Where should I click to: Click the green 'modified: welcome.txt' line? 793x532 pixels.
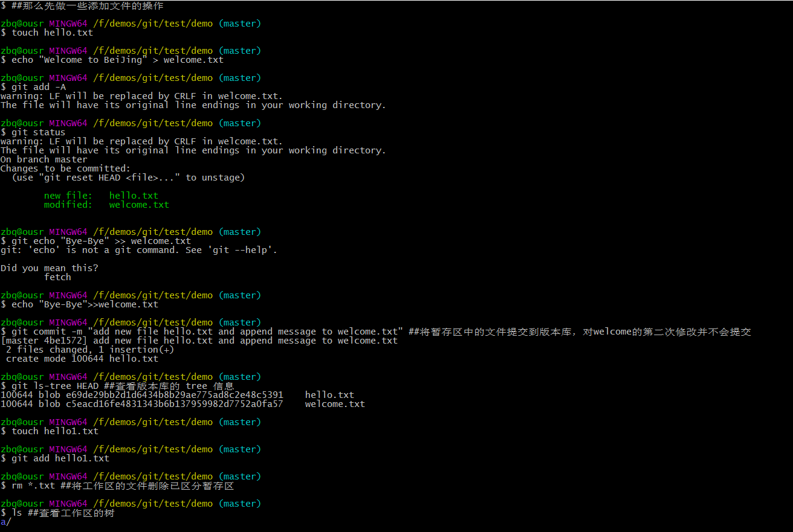106,205
